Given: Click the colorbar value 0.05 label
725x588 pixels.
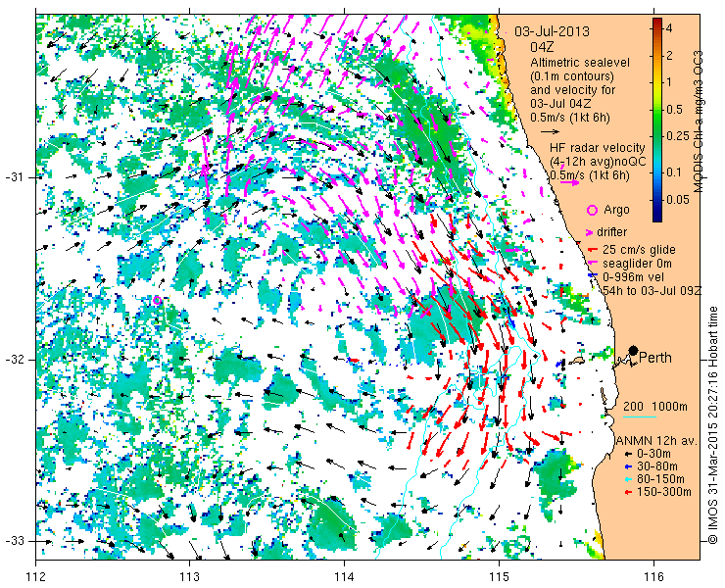Looking at the screenshot, I should (677, 199).
